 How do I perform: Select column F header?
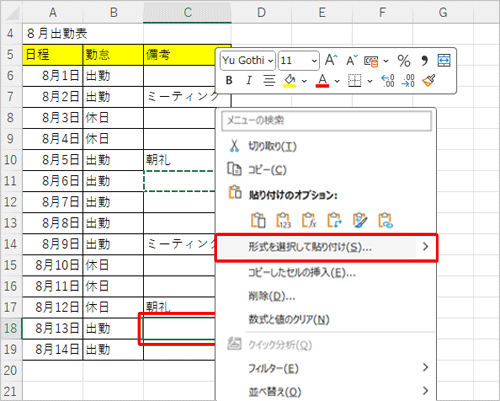pos(382,12)
